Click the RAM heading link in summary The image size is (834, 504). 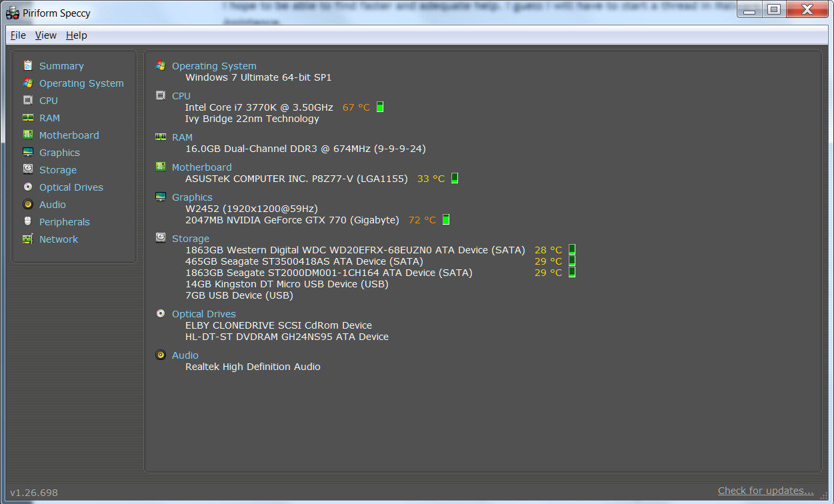point(182,137)
